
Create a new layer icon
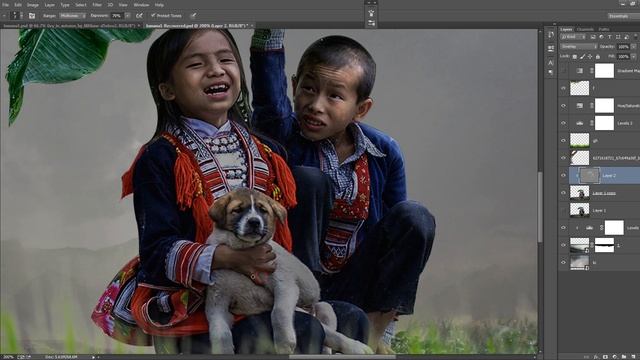(x=633, y=357)
